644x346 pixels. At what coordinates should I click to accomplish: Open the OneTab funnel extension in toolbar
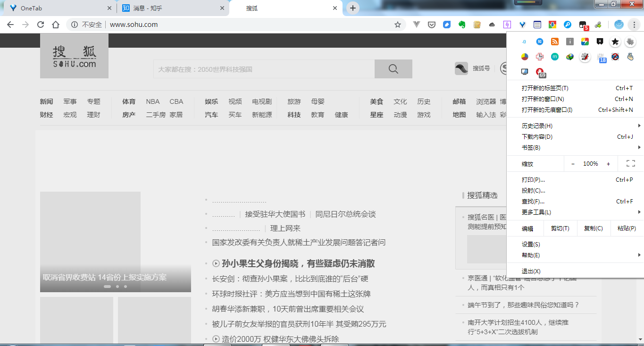click(x=522, y=25)
